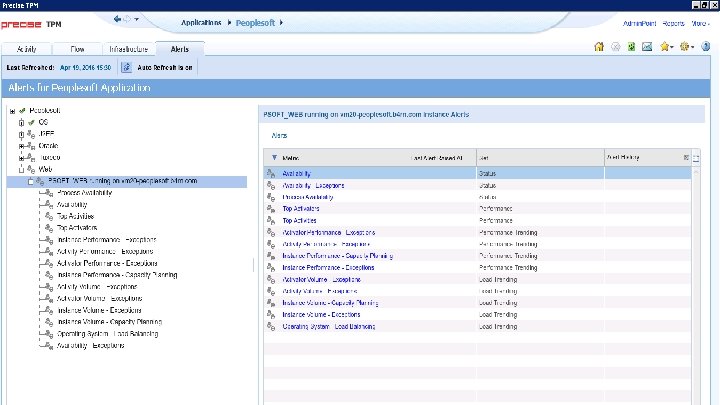Click icon beside Operating System - Load Balancing table row
Screen dimensions: 720x405
click(271, 326)
